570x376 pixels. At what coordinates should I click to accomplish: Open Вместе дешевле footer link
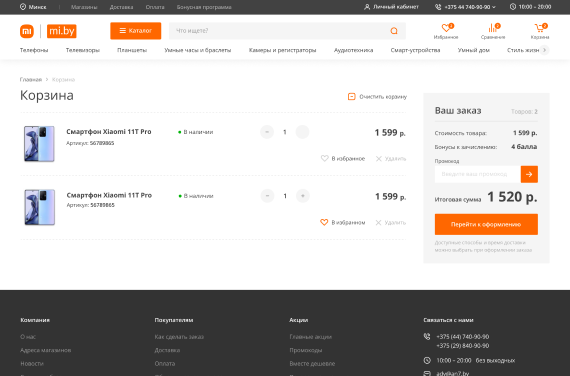pyautogui.click(x=312, y=364)
